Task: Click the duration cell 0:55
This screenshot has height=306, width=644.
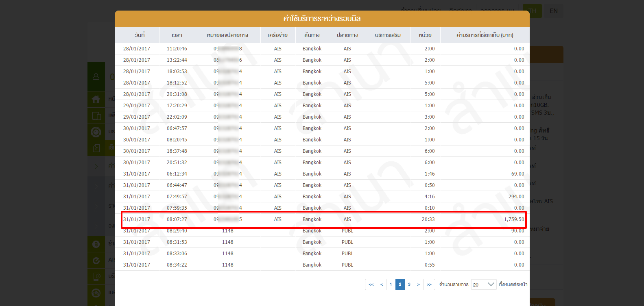Action: pyautogui.click(x=430, y=265)
